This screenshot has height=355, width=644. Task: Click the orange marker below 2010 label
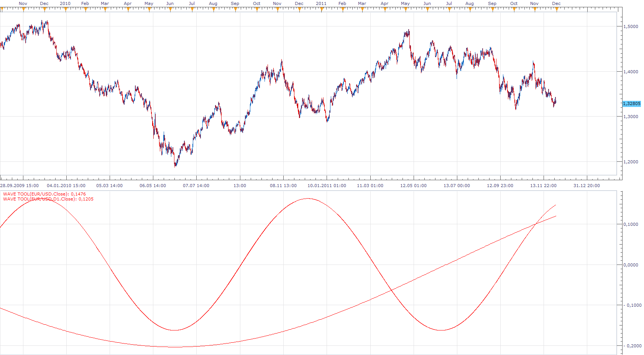point(66,9)
